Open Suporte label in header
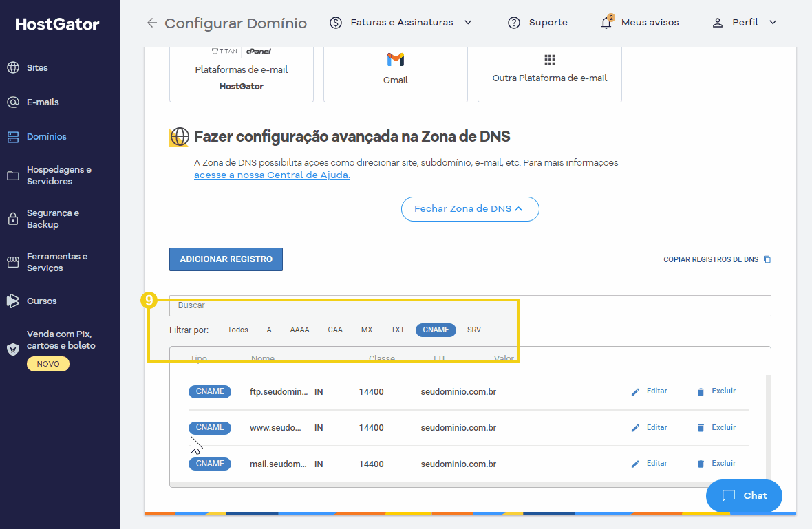The image size is (812, 529). [x=548, y=23]
